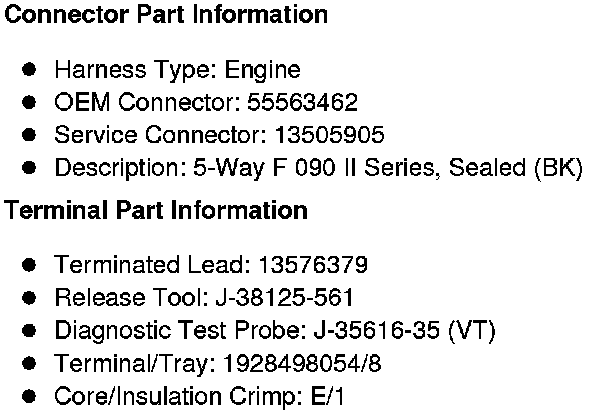
Task: Click the bullet beside Release Tool
Action: 30,298
